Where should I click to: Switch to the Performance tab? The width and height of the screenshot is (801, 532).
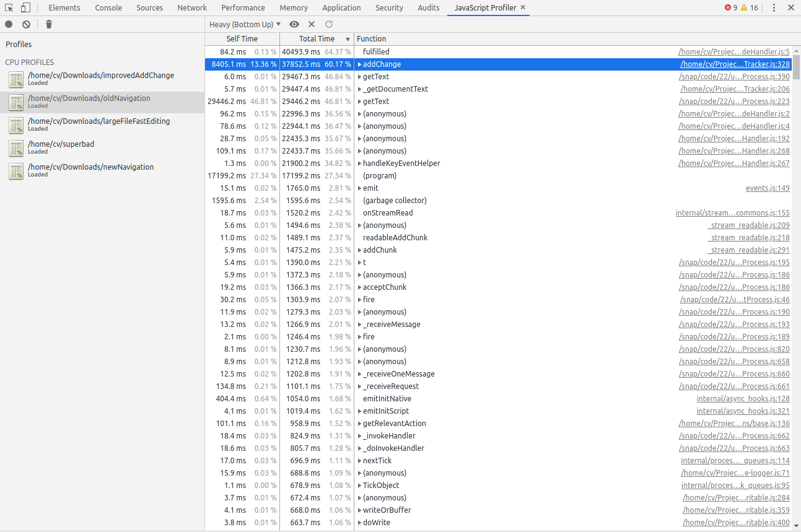click(x=243, y=7)
